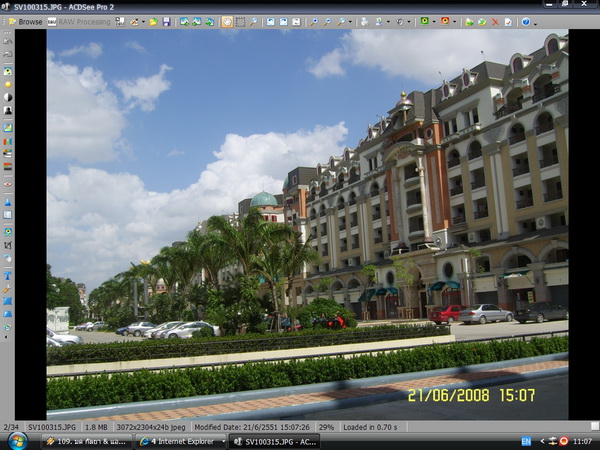Click the 29% zoom level in status bar
600x450 pixels.
(327, 427)
